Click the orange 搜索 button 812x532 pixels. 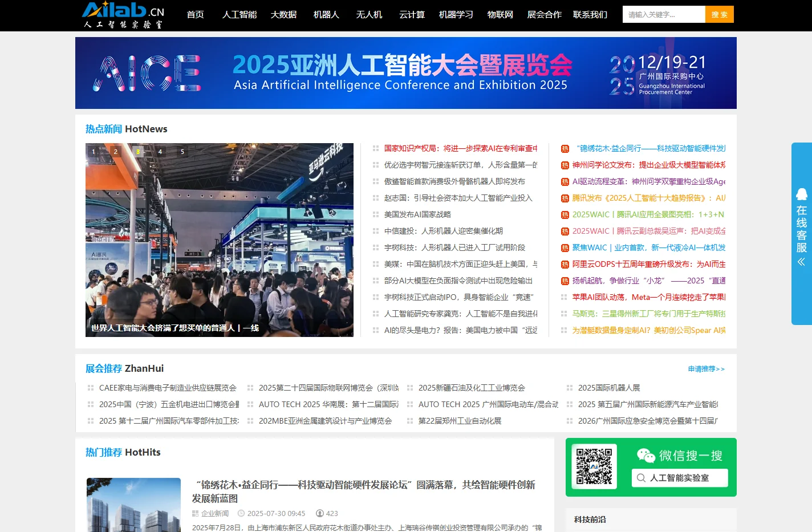coord(720,14)
